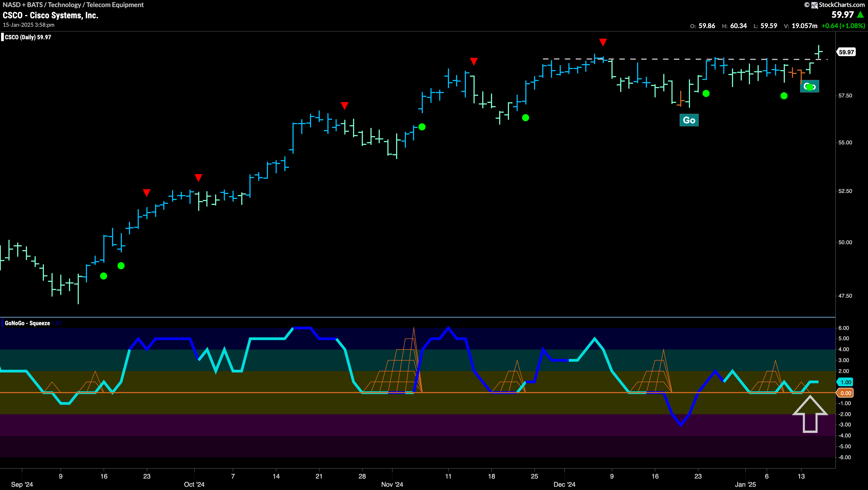This screenshot has height=490, width=868.
Task: Click the red triangle above the December high
Action: [x=603, y=42]
